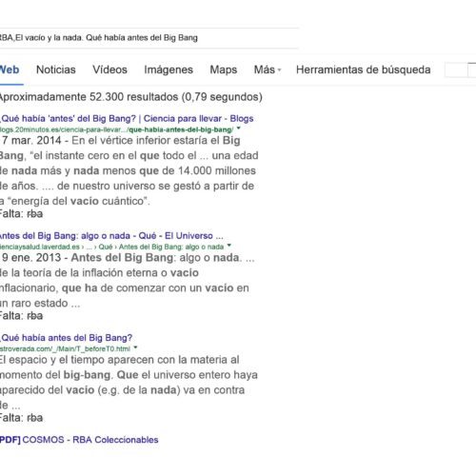Viewport: 476px width, 476px height.
Task: Click 'rba' under the astroverada result
Action: point(35,418)
